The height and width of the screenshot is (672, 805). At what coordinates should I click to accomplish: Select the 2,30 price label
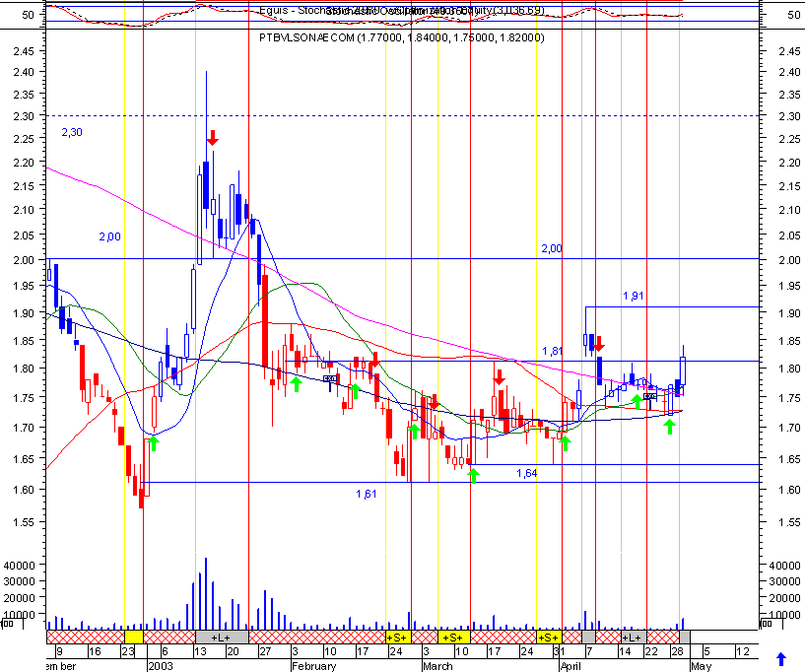[x=72, y=132]
